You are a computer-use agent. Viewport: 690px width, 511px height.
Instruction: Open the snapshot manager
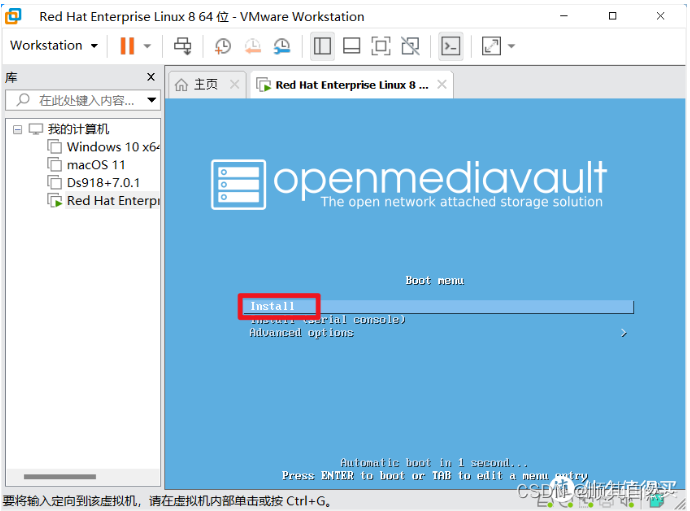tap(282, 46)
